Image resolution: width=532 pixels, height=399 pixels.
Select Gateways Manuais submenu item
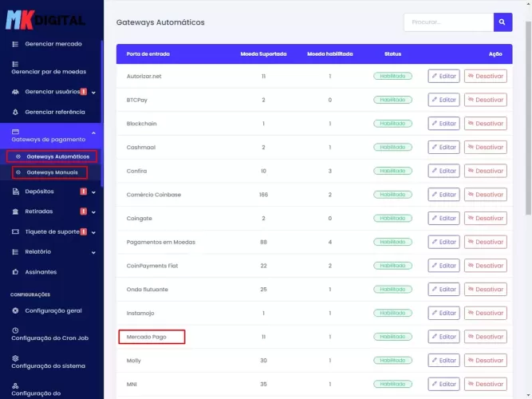[52, 172]
